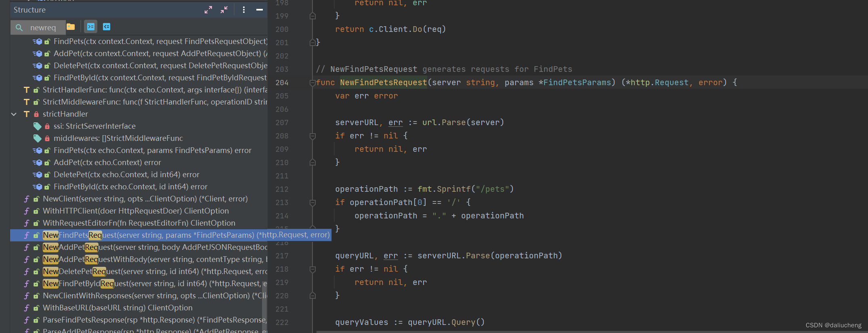868x333 pixels.
Task: Click line number 204 in the gutter
Action: tap(282, 83)
